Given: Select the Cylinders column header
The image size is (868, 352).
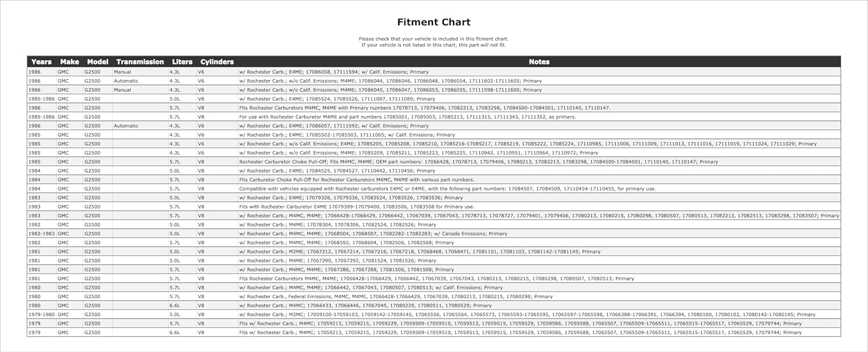Looking at the screenshot, I should click(217, 62).
